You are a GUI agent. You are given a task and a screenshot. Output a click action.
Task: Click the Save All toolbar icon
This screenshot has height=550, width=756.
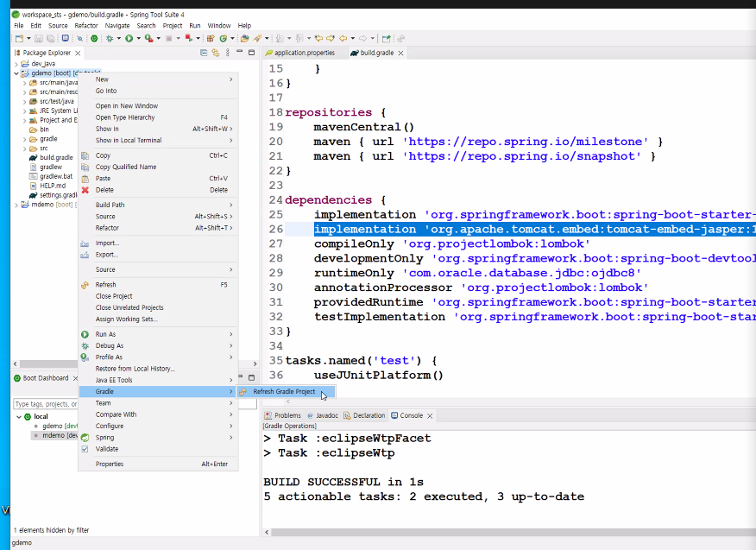tap(51, 39)
